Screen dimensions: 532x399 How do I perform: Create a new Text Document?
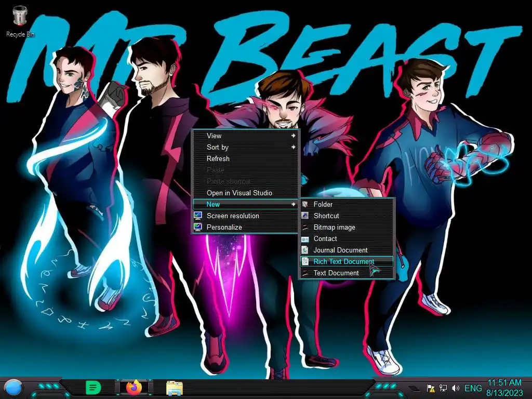[347, 273]
